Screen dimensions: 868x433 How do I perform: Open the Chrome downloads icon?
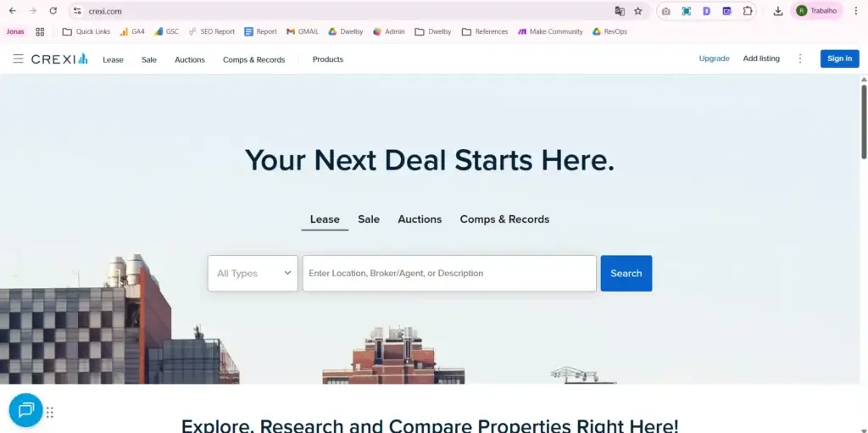point(778,11)
